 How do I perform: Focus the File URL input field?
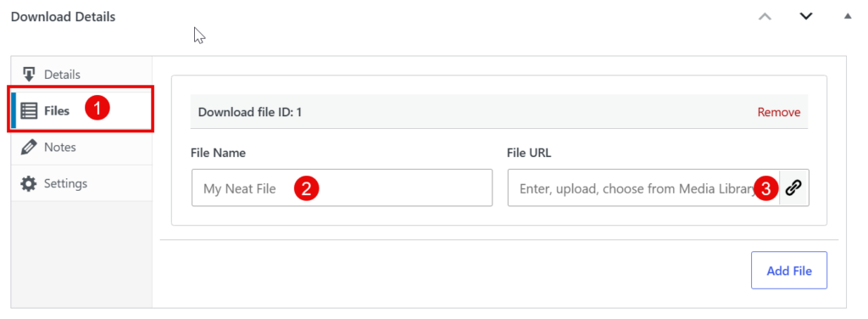click(644, 187)
